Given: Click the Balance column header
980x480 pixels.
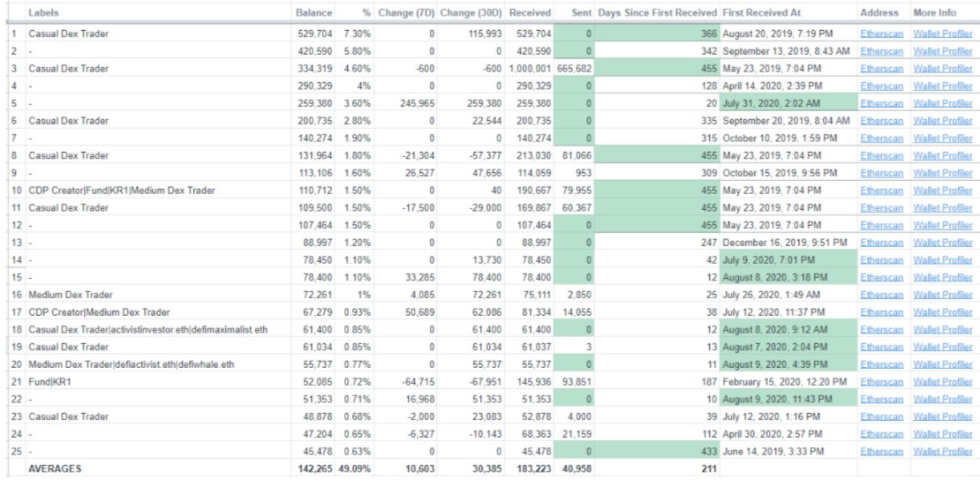Looking at the screenshot, I should click(x=314, y=13).
